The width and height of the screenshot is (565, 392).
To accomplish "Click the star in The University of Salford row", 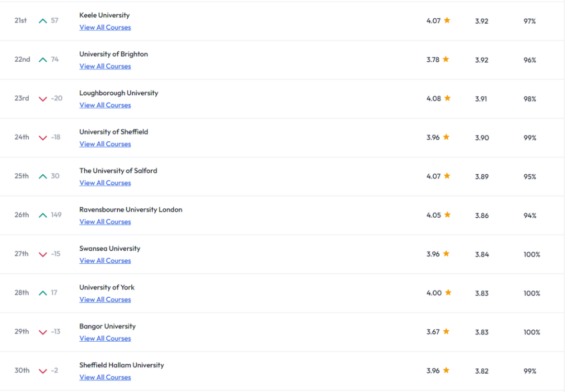I will [x=447, y=176].
